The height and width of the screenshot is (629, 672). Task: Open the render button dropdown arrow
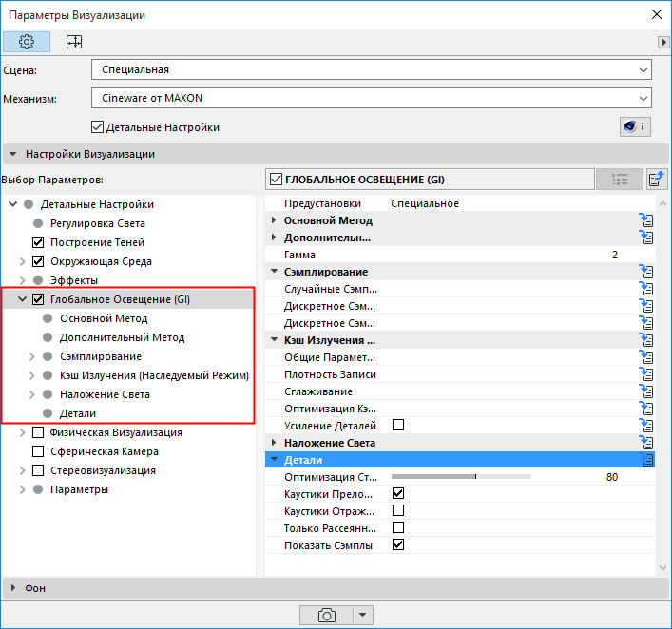[362, 616]
